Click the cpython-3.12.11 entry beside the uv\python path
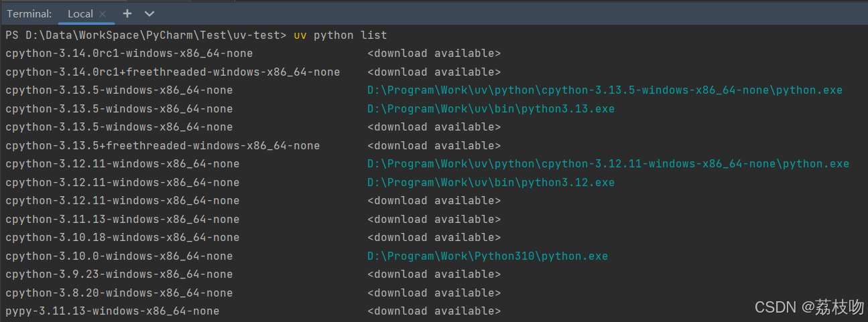The image size is (868, 322). 123,164
